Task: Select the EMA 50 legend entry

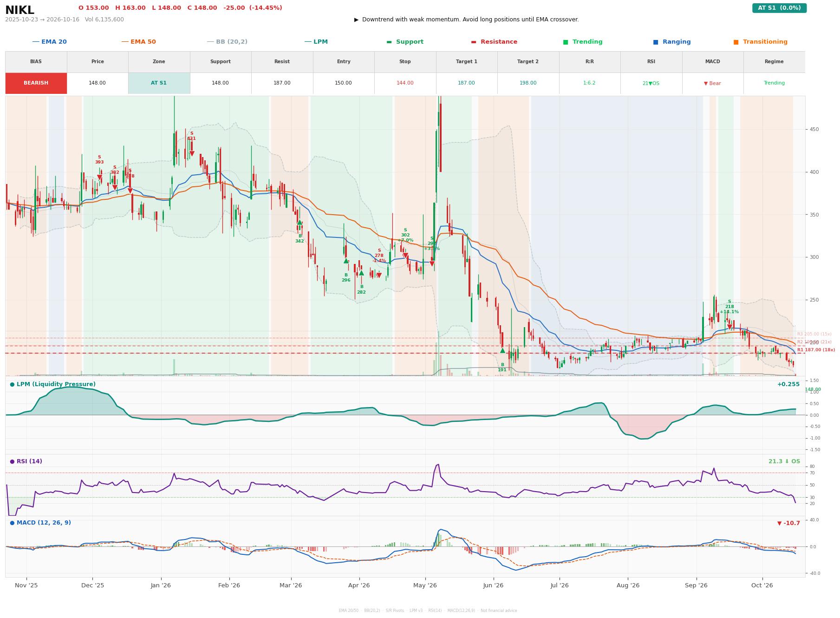Action: tap(138, 42)
